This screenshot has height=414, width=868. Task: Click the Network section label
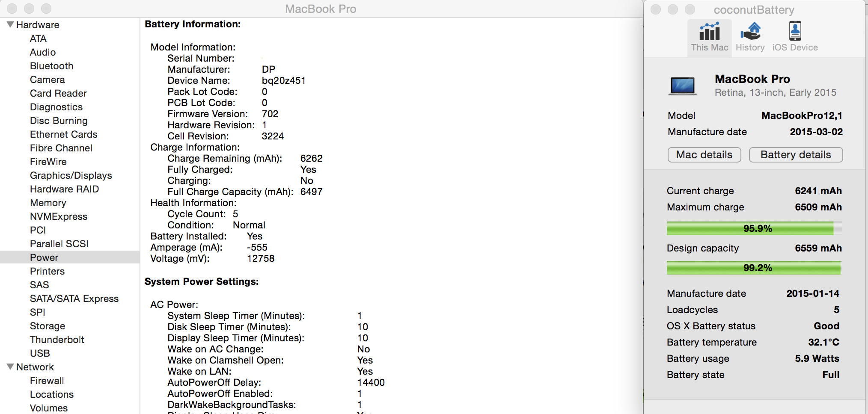(35, 367)
